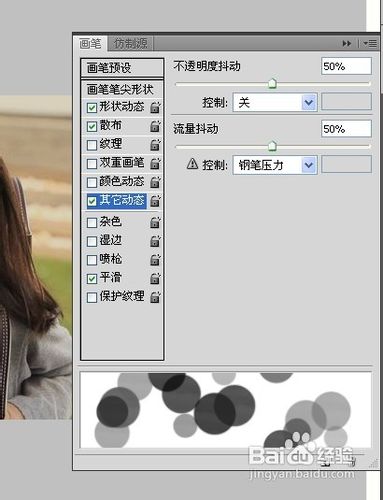The width and height of the screenshot is (383, 500).
Task: Collapse panel with double-arrow icon
Action: click(x=347, y=43)
